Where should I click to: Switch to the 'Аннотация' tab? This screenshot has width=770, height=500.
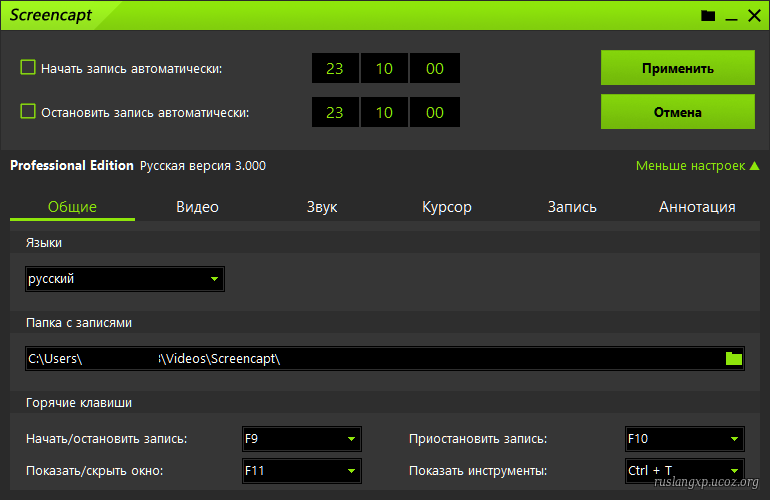click(x=697, y=207)
